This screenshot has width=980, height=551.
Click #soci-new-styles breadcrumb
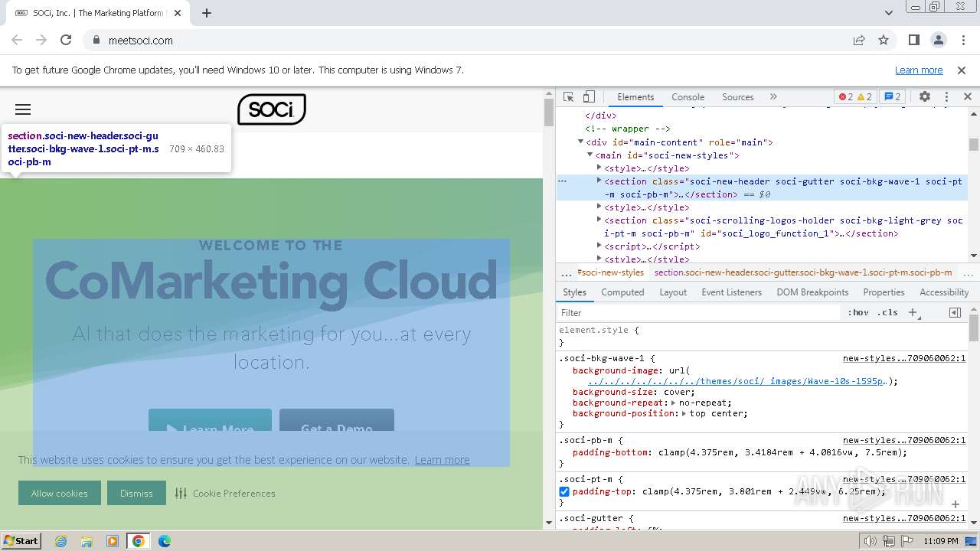click(610, 272)
